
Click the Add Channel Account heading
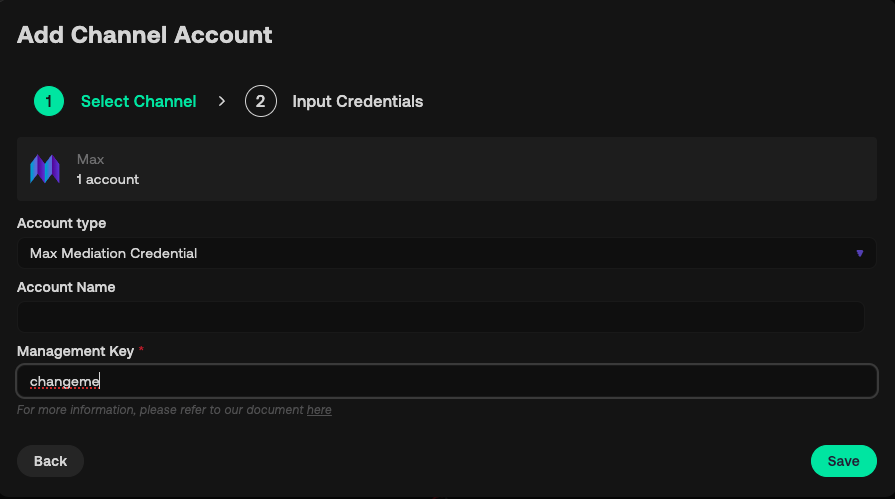pos(145,35)
